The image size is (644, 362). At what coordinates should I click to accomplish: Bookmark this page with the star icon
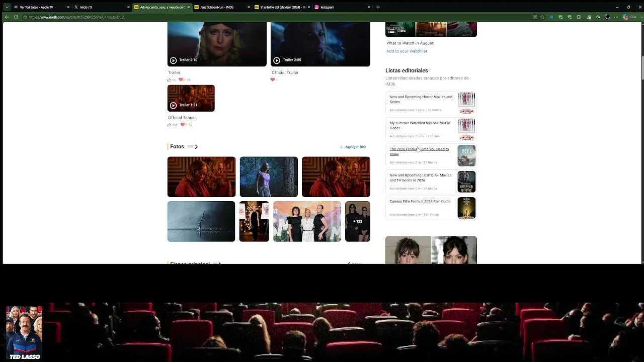[542, 17]
